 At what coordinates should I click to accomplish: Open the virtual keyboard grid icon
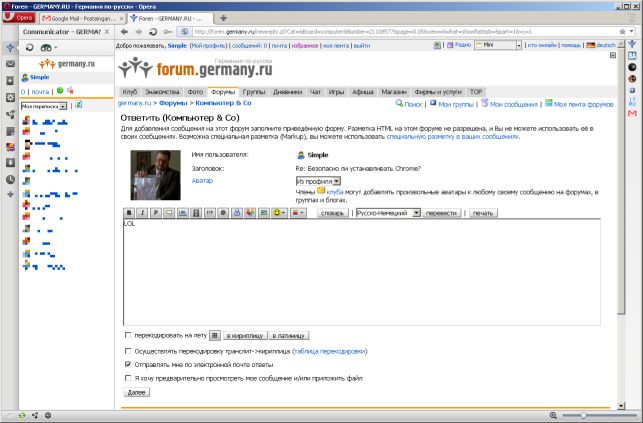click(215, 335)
